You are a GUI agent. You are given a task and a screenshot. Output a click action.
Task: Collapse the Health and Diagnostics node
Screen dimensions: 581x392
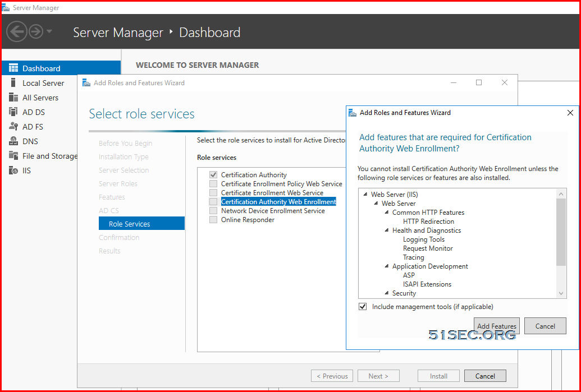[x=387, y=230]
